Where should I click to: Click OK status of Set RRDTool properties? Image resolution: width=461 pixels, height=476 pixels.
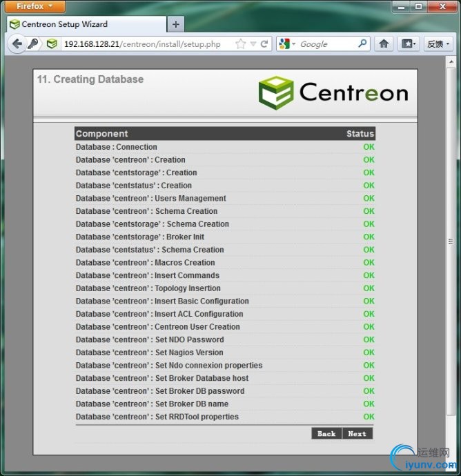pyautogui.click(x=369, y=417)
